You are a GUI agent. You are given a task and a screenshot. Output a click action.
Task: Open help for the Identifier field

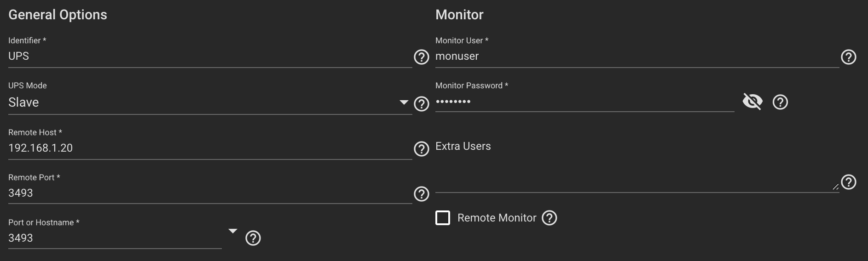[x=421, y=57]
